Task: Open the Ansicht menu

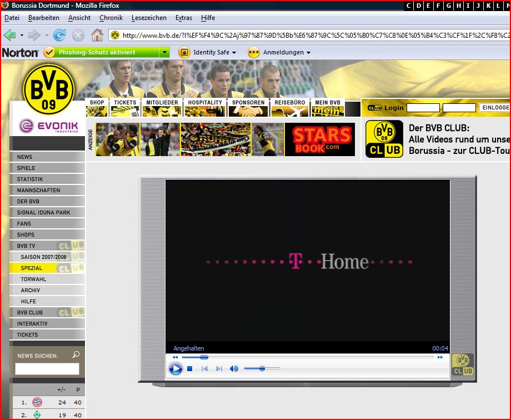Action: (x=79, y=18)
